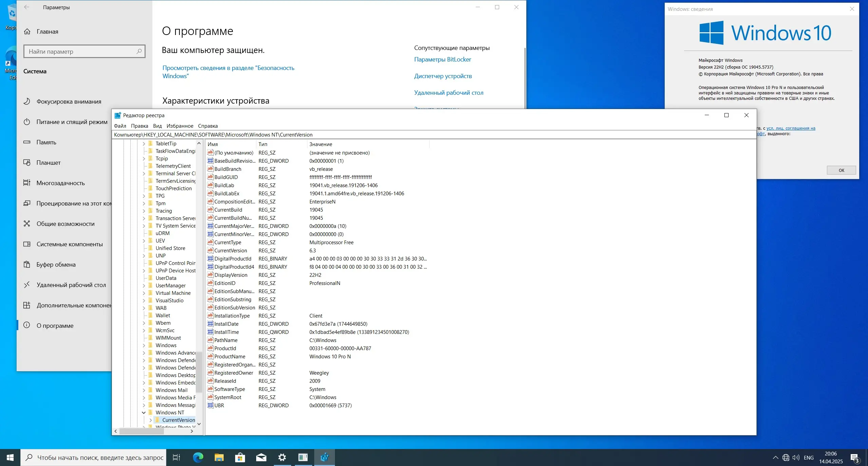This screenshot has width=868, height=466.
Task: Click the registry tree horizontal scrollbar
Action: 142,431
